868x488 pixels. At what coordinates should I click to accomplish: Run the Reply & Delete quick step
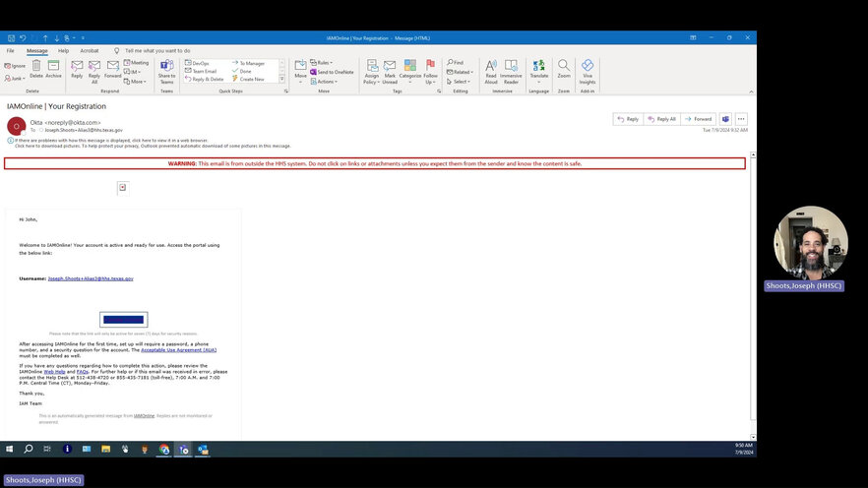204,79
